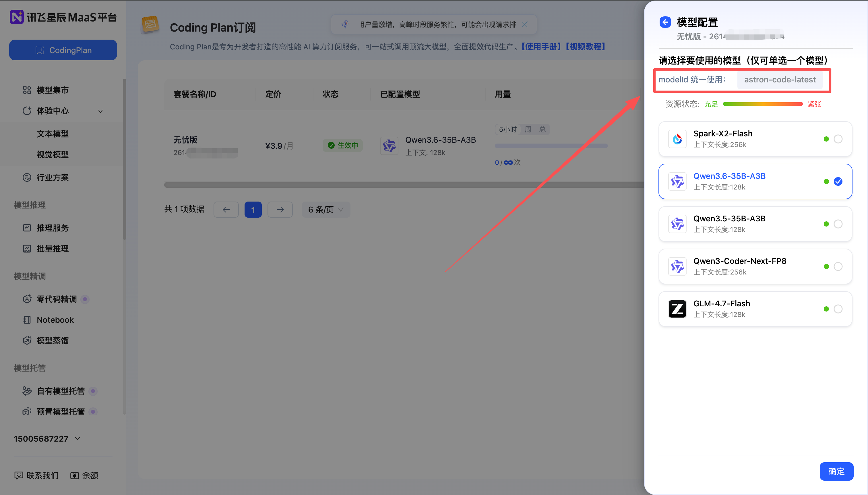Switch usage view to 周 tab
The width and height of the screenshot is (868, 495).
(528, 129)
